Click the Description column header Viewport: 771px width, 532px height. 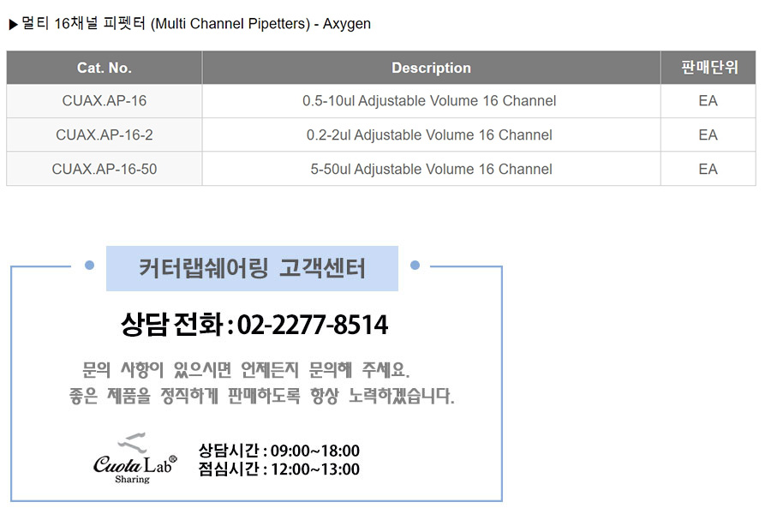[x=431, y=68]
